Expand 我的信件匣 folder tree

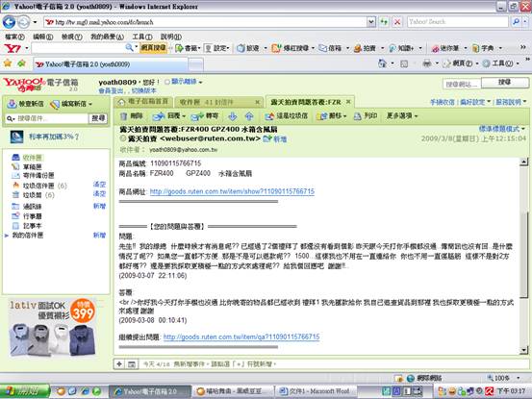(x=6, y=236)
